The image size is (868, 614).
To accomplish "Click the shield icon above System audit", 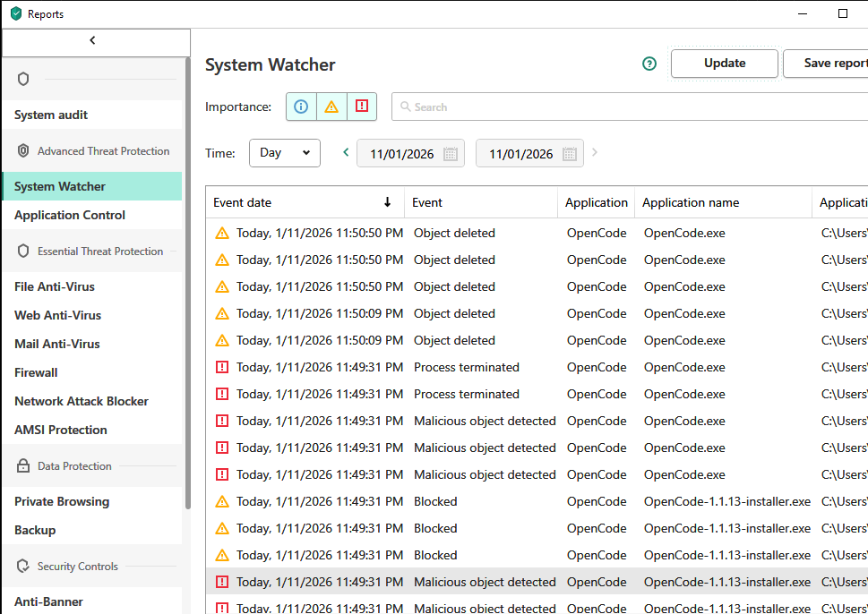I will pyautogui.click(x=23, y=79).
